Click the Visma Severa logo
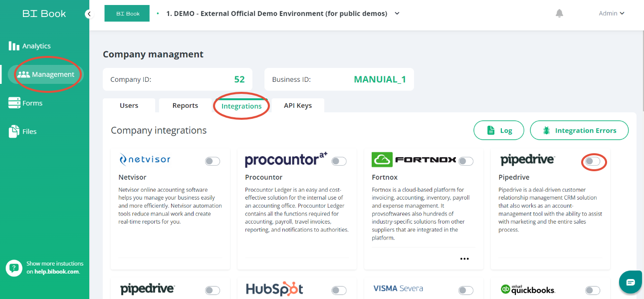 [398, 288]
